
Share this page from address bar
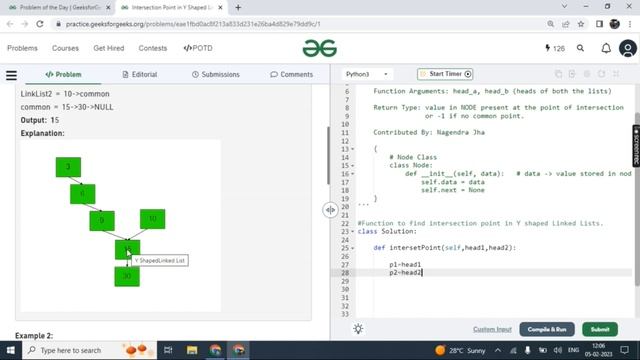pos(566,24)
